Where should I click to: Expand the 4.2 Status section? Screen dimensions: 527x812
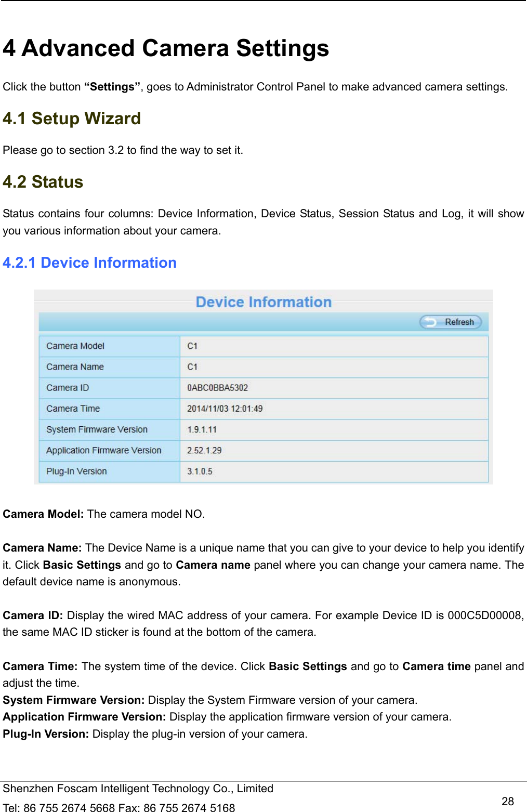43,182
